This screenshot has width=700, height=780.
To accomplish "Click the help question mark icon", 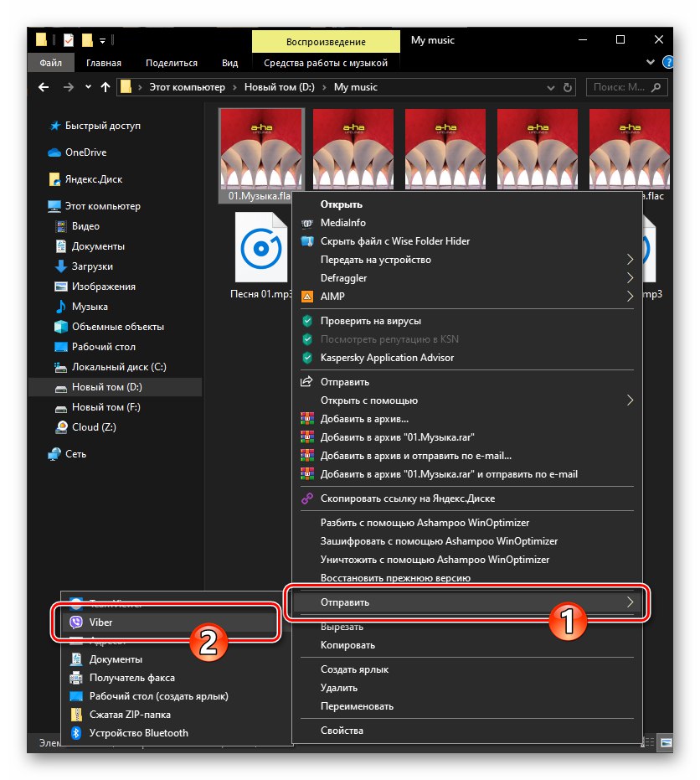I will [x=668, y=63].
